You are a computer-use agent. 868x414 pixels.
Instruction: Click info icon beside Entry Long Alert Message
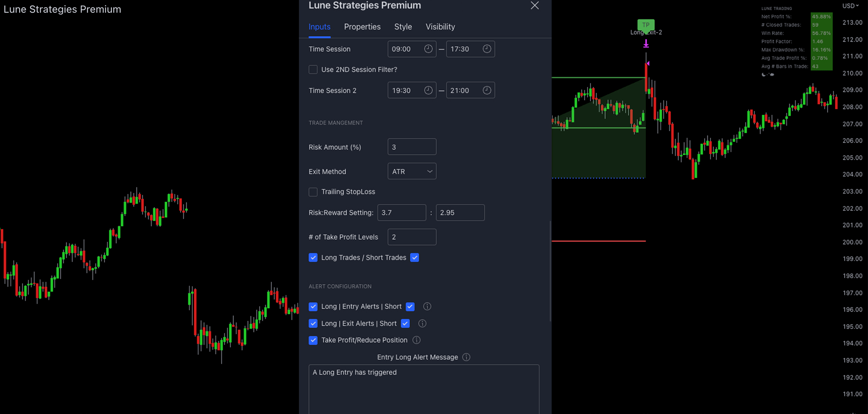click(x=466, y=357)
